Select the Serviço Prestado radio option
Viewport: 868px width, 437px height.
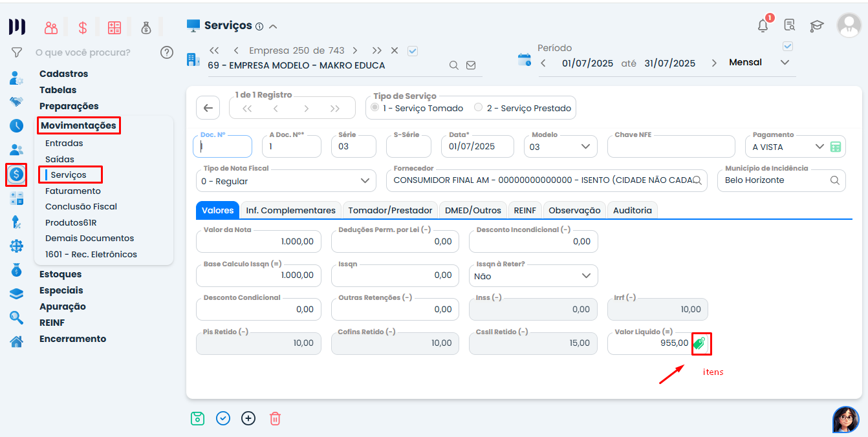click(479, 107)
